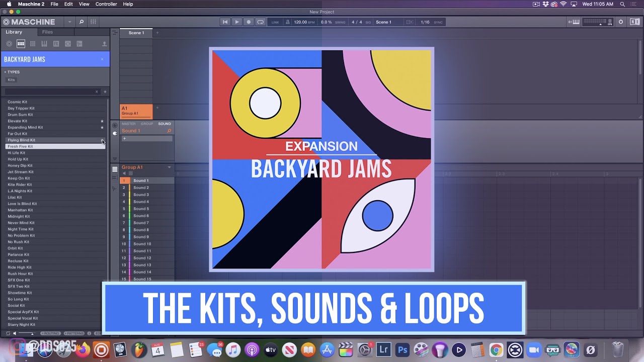This screenshot has width=644, height=362.
Task: Add a plug-in with the plus slot
Action: tap(147, 139)
